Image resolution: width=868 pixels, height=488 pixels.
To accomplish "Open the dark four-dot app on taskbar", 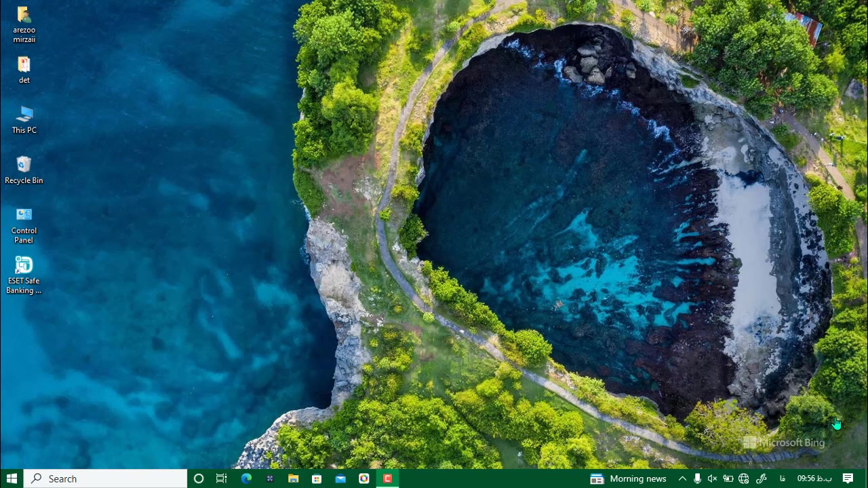I will point(270,479).
